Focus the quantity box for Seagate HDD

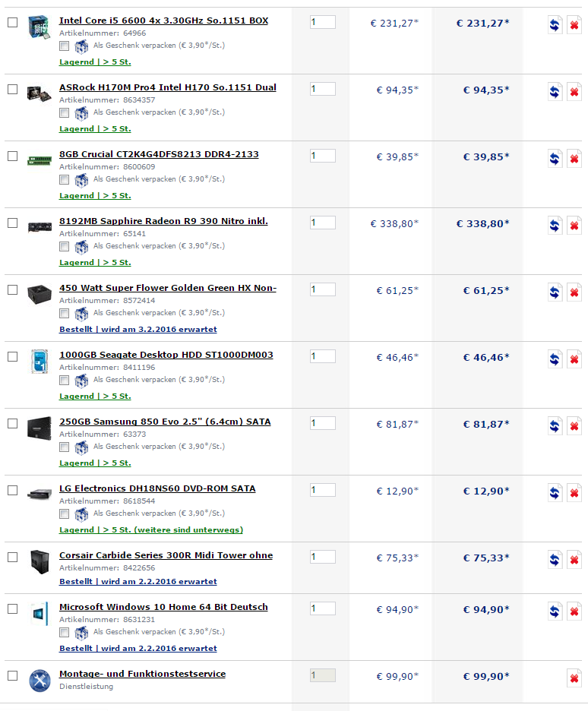323,356
